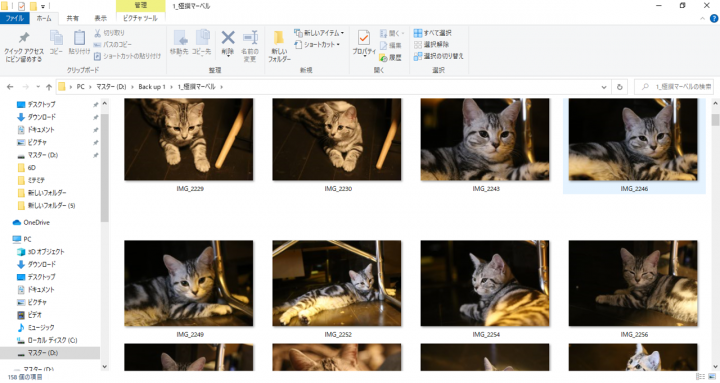Image resolution: width=720 pixels, height=383 pixels.
Task: Open the Copy to (コピー先) button
Action: coord(202,43)
